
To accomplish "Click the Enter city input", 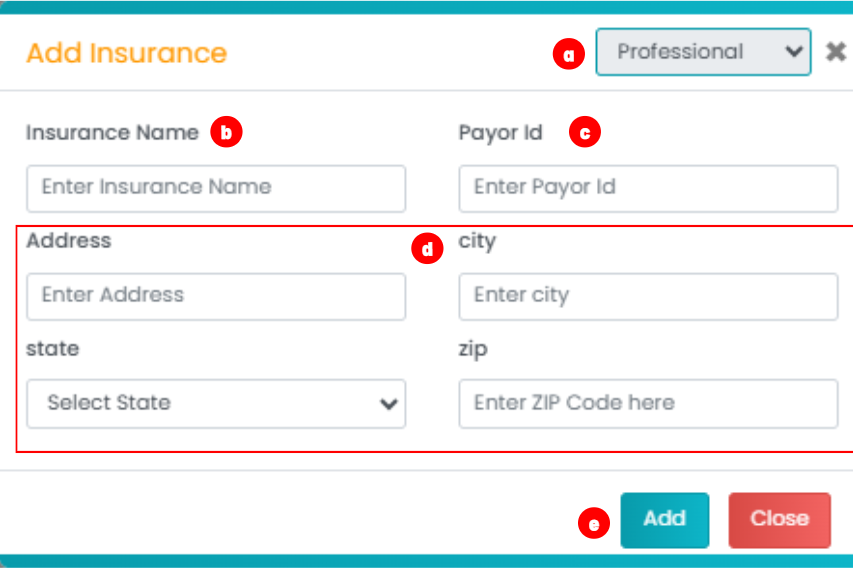I will [x=648, y=295].
